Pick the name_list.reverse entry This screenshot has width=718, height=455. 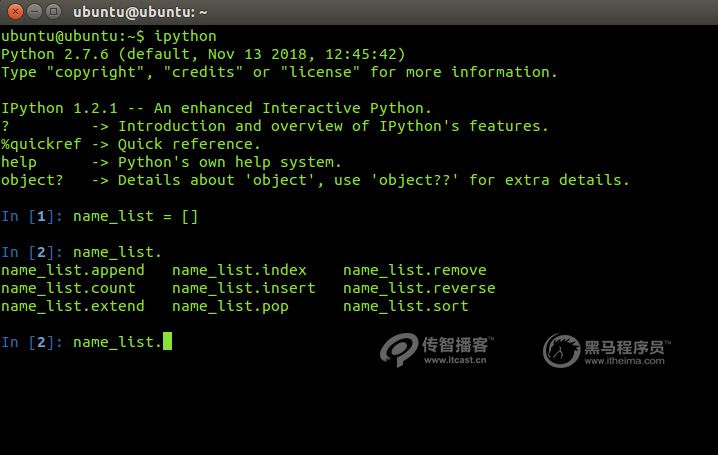tap(419, 288)
